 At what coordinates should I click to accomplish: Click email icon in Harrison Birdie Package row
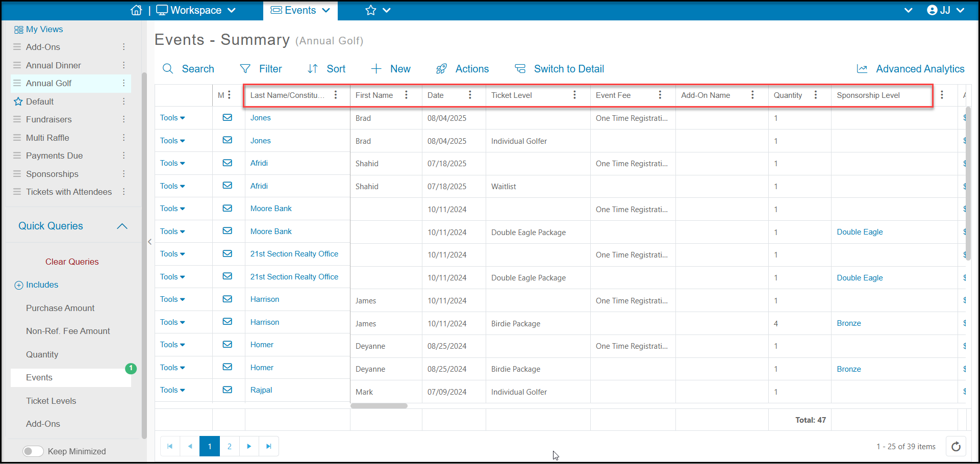coord(228,322)
